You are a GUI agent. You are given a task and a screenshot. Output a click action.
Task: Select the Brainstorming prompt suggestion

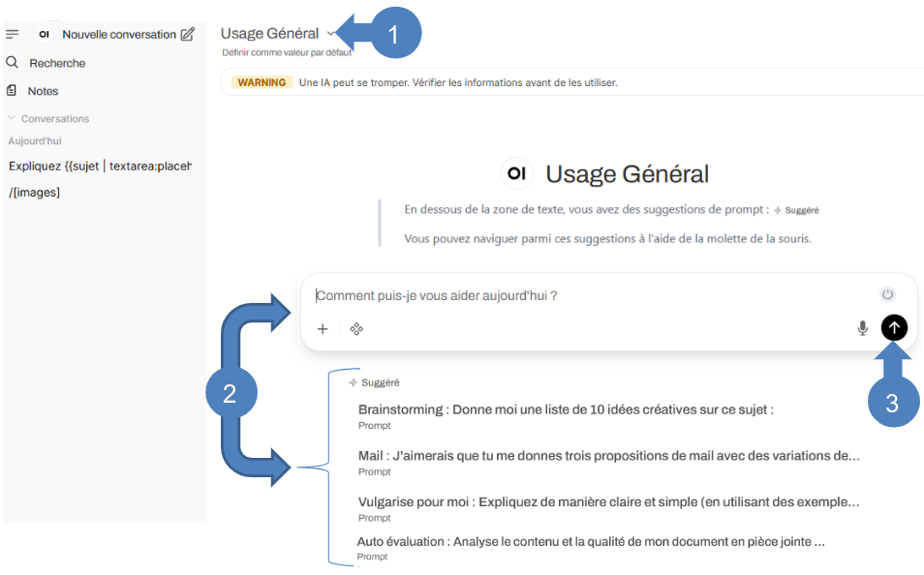pyautogui.click(x=566, y=409)
